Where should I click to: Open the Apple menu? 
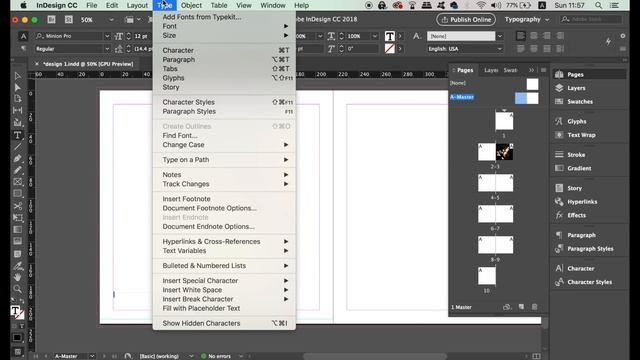coord(23,5)
